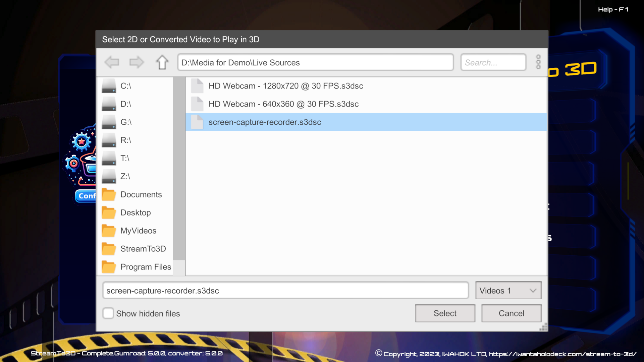The height and width of the screenshot is (362, 644).
Task: Click the back navigation arrow
Action: (112, 62)
